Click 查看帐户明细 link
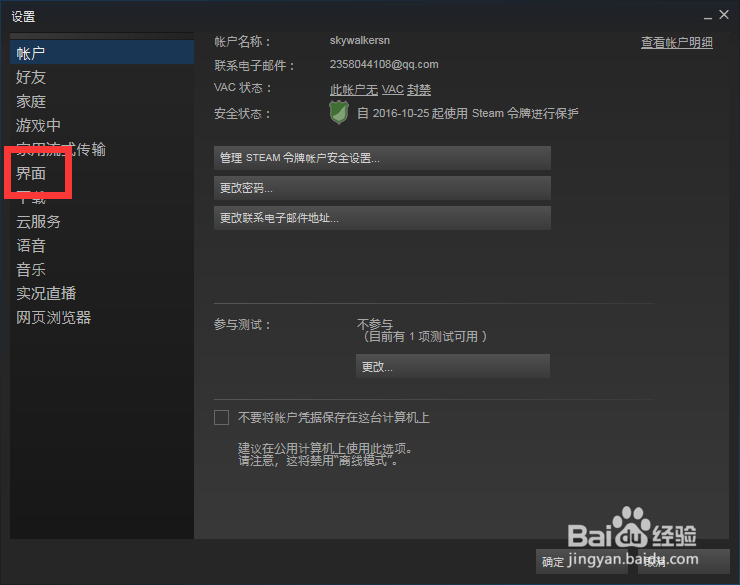 (676, 42)
